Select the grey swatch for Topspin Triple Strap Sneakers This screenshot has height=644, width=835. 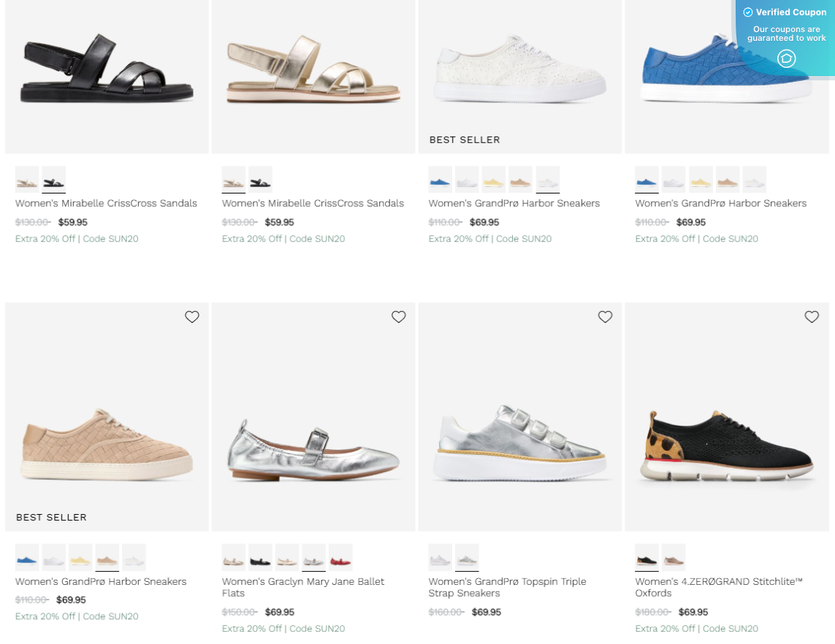(x=466, y=557)
